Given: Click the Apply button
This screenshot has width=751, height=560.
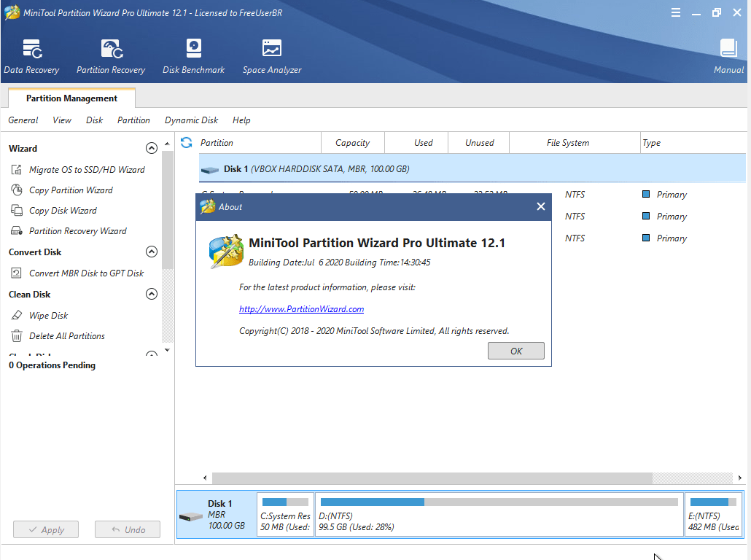Looking at the screenshot, I should click(46, 529).
